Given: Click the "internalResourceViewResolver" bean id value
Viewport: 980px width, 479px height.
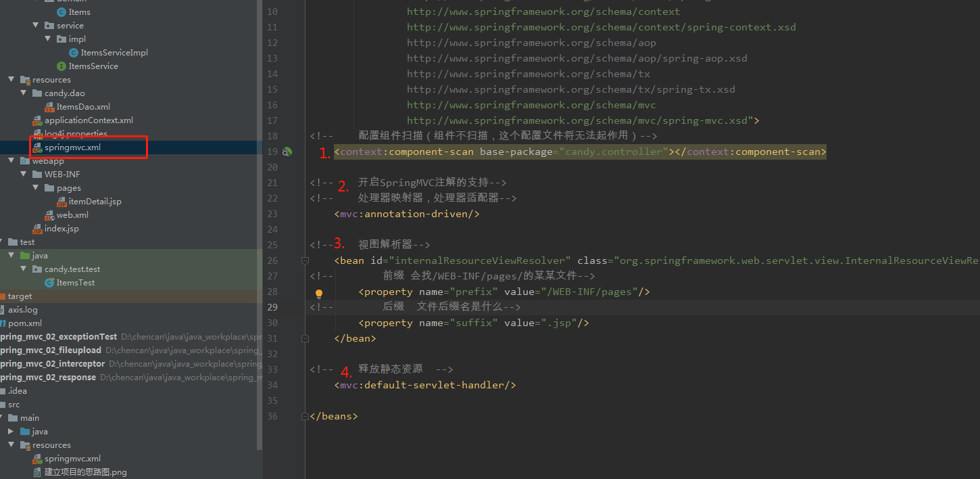Looking at the screenshot, I should tap(480, 260).
